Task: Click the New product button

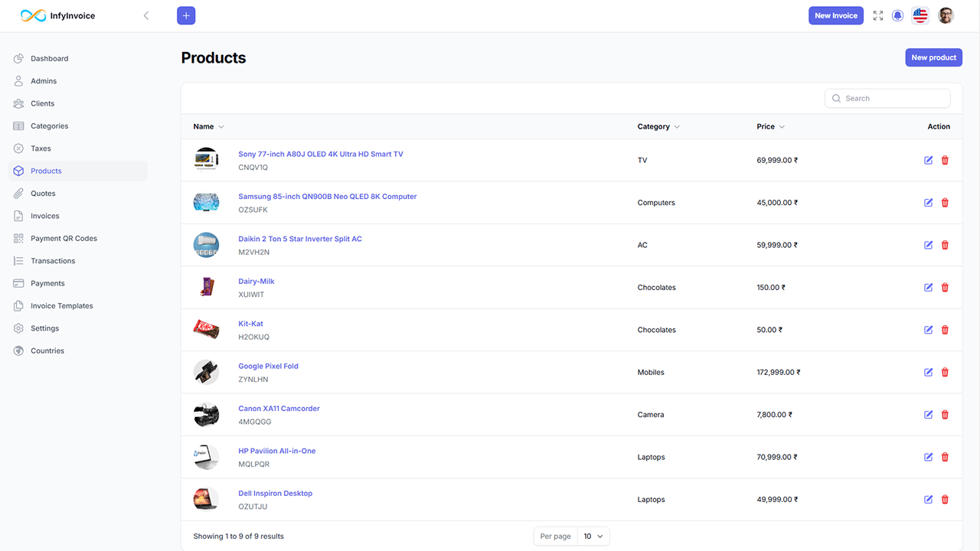Action: (x=933, y=57)
